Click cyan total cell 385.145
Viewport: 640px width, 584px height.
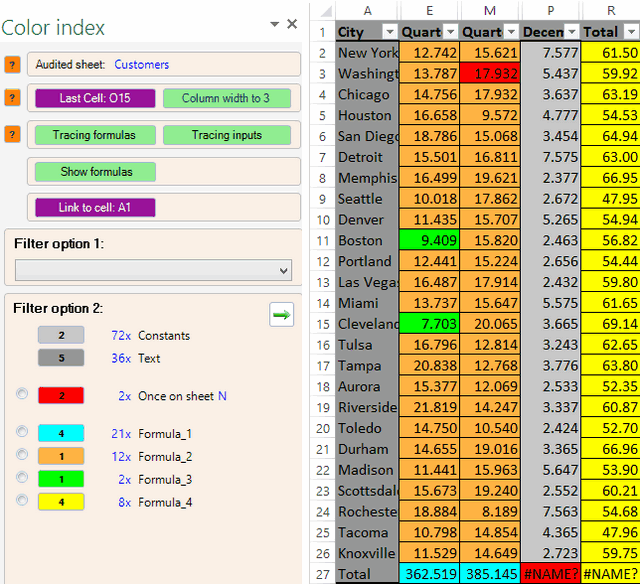[490, 574]
